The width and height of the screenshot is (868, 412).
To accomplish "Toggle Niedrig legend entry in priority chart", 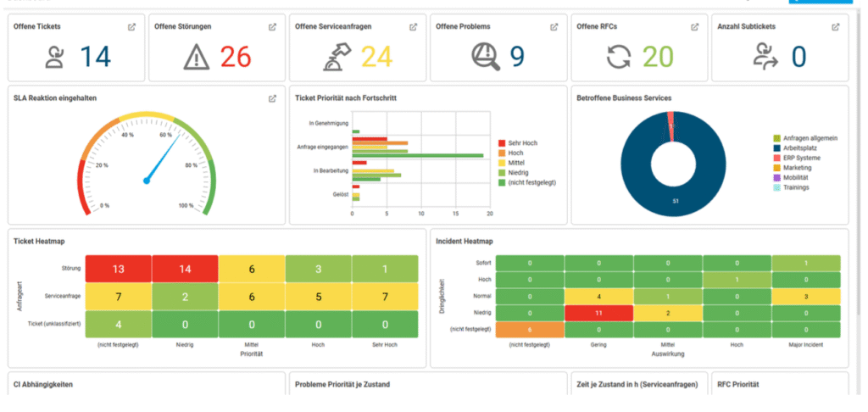I will (x=515, y=173).
